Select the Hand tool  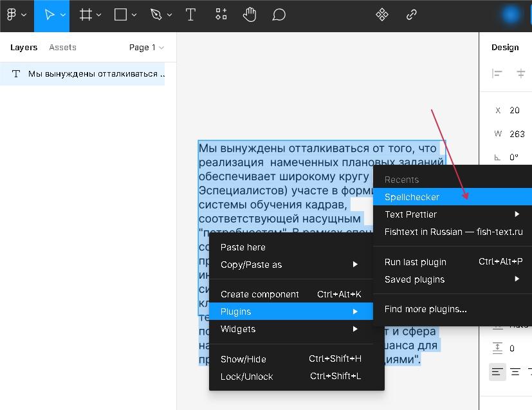pos(250,15)
